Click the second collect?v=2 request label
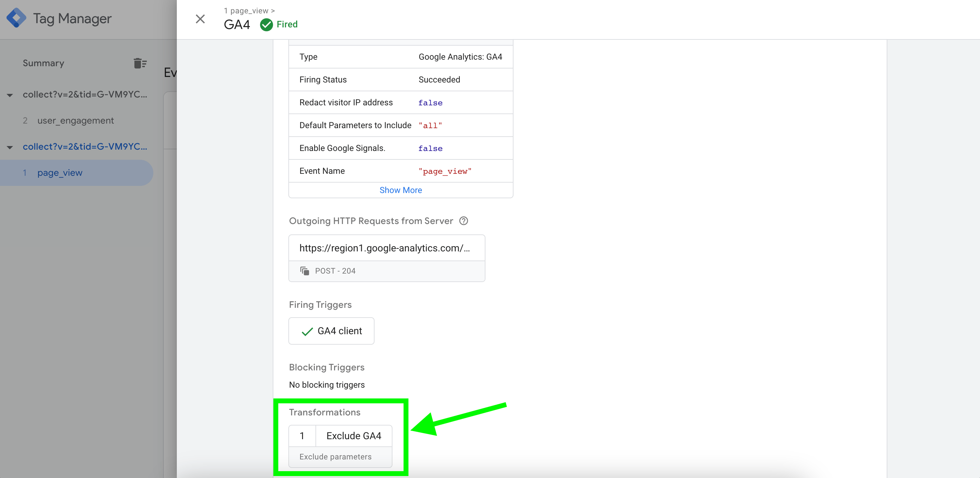This screenshot has width=980, height=478. point(85,146)
